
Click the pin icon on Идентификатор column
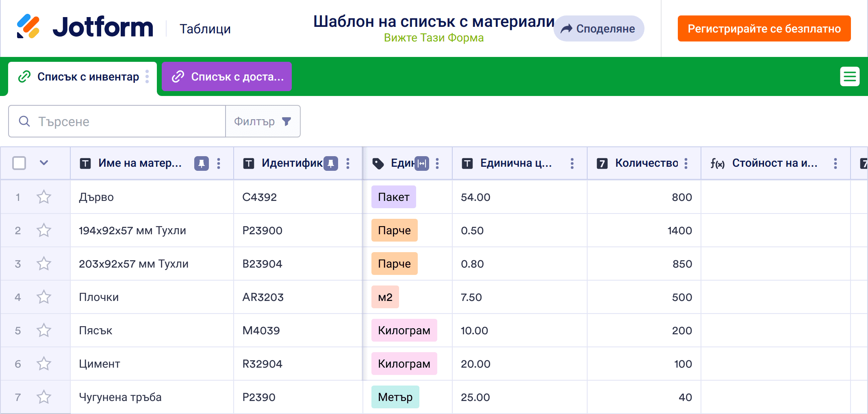[330, 163]
